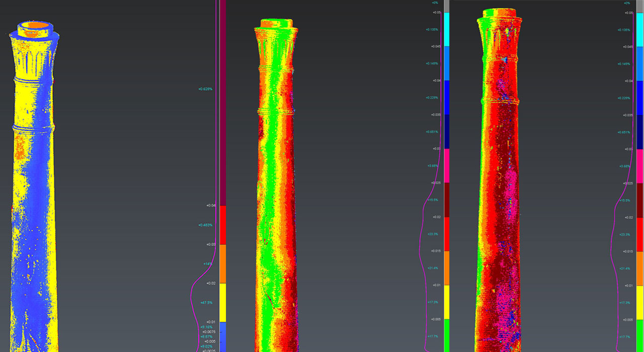Select orange band on the last view's scale
Image resolution: width=644 pixels, height=352 pixels.
coord(640,269)
